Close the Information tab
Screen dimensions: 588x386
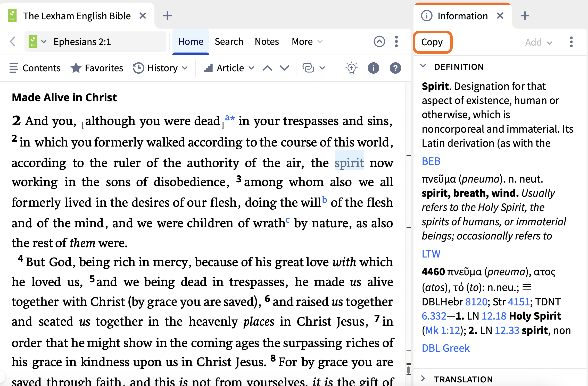click(500, 16)
